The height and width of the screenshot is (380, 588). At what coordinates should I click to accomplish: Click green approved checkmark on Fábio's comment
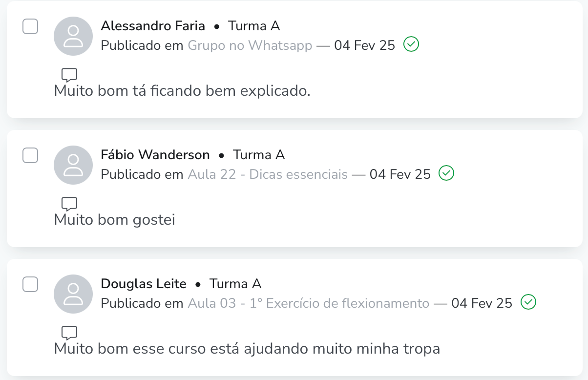click(446, 173)
